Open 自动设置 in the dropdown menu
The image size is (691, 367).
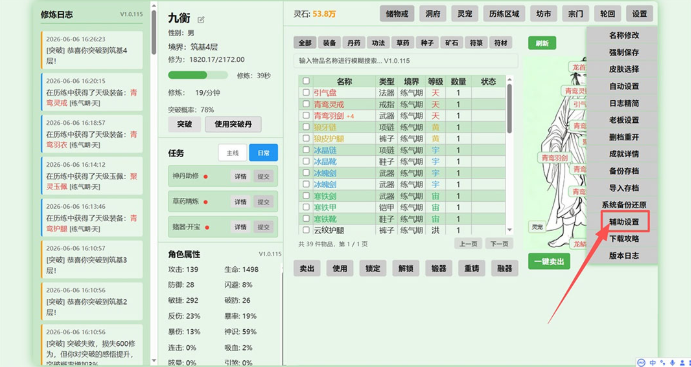(x=624, y=86)
